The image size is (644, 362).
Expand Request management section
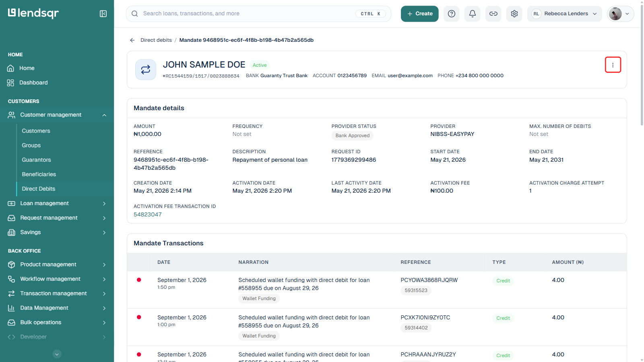pyautogui.click(x=57, y=218)
